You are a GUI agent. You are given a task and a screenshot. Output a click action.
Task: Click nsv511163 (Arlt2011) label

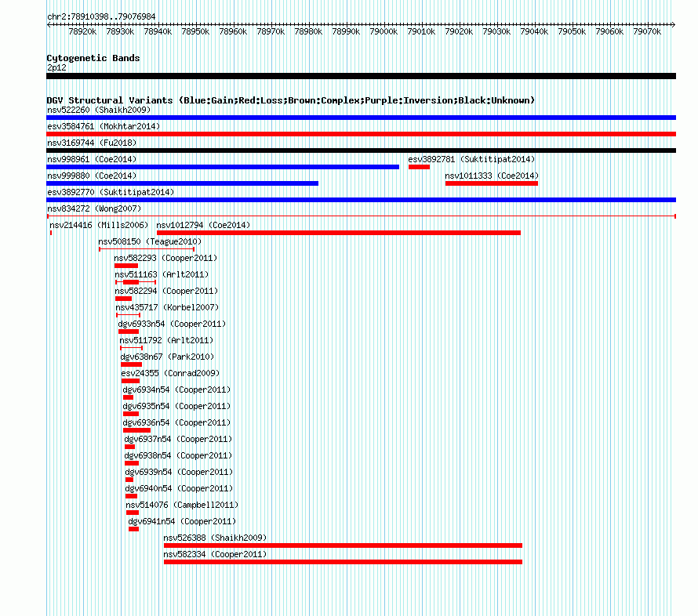point(162,274)
